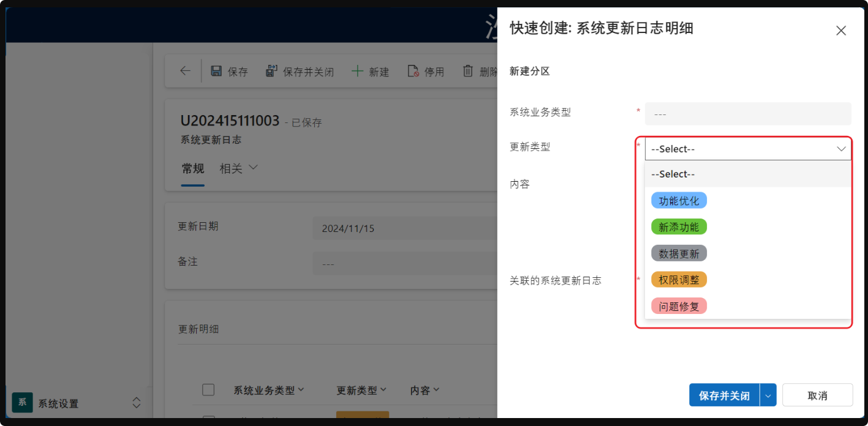Select the 数据更新 option
868x426 pixels.
pyautogui.click(x=679, y=253)
